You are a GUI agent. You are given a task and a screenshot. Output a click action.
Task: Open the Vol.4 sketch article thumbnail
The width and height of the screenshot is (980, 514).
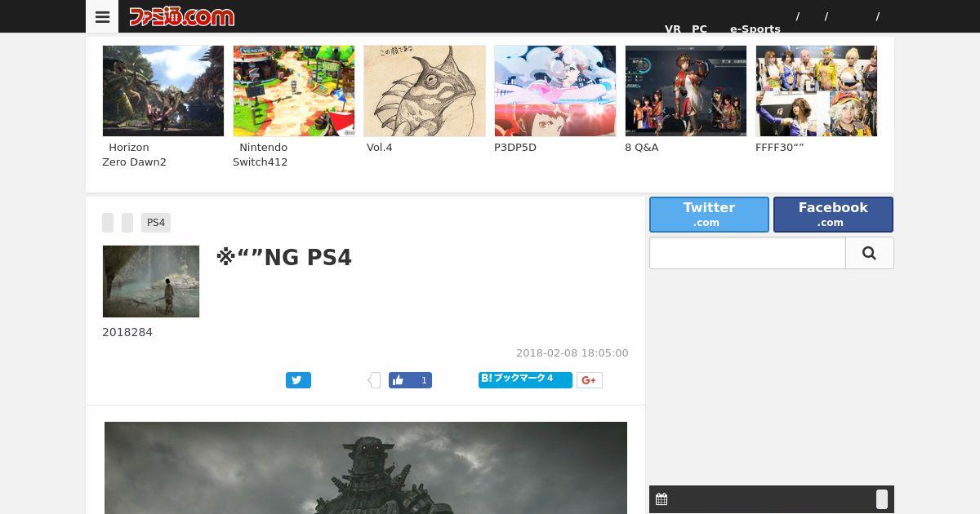425,91
